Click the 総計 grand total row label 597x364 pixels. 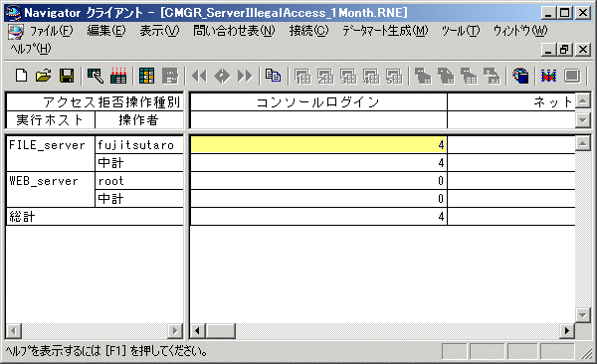click(x=95, y=216)
